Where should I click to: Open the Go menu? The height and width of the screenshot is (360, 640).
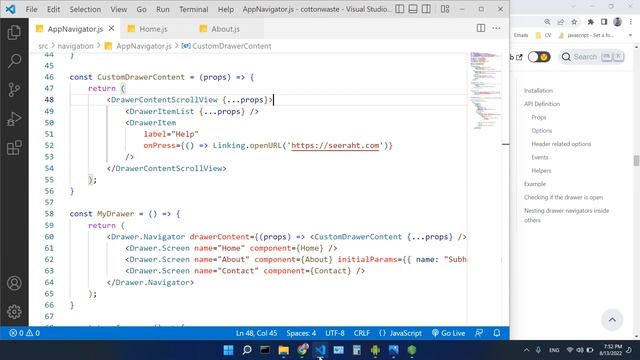pos(141,9)
